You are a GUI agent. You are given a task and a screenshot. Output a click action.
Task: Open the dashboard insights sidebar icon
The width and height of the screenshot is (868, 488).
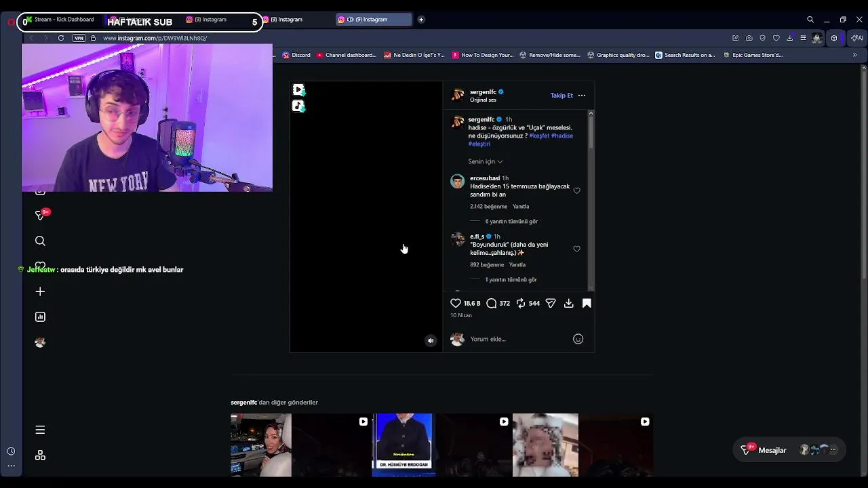pyautogui.click(x=40, y=317)
